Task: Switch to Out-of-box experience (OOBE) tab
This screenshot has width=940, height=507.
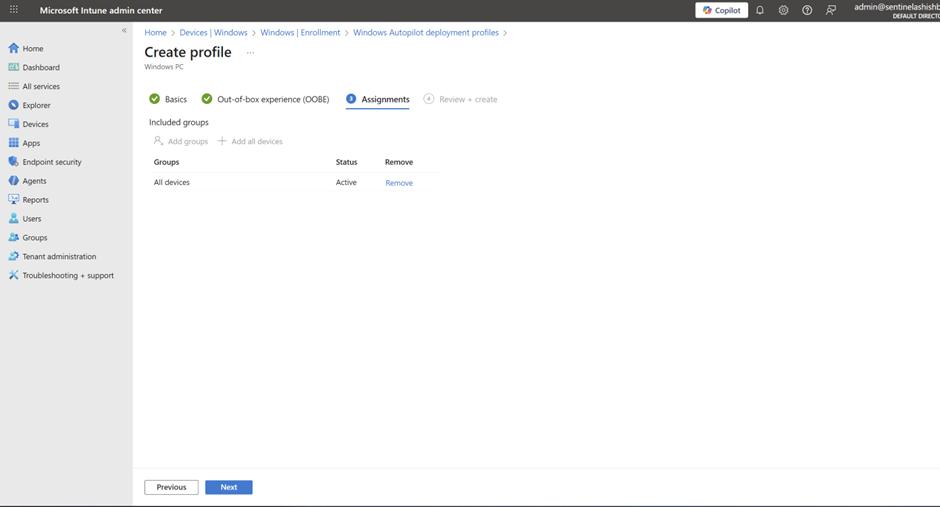Action: 272,99
